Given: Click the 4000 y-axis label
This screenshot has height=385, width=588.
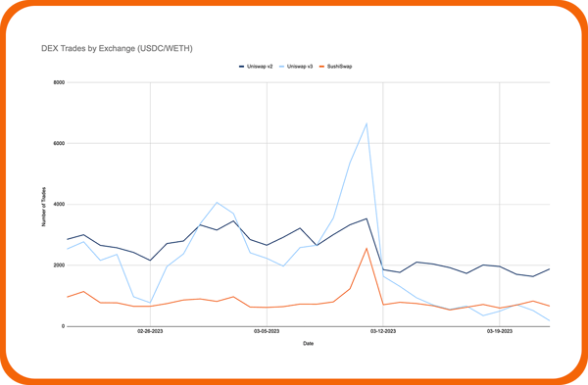Looking at the screenshot, I should 59,205.
